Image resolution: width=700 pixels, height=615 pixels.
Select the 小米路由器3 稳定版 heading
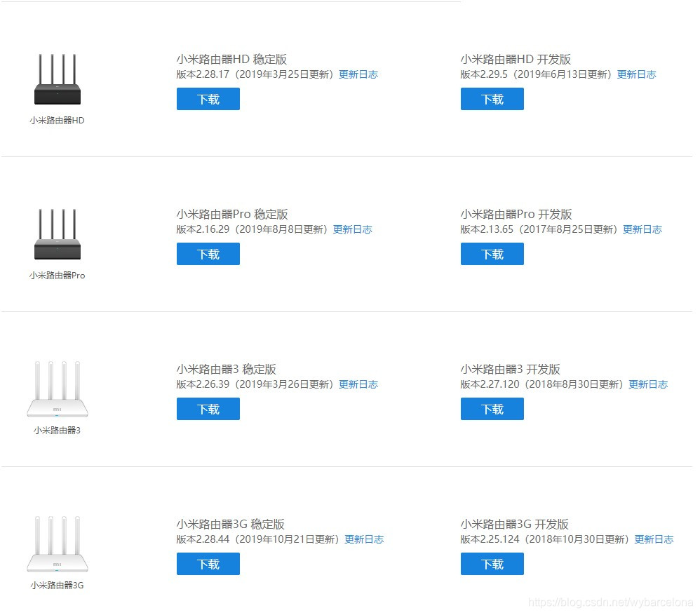226,369
